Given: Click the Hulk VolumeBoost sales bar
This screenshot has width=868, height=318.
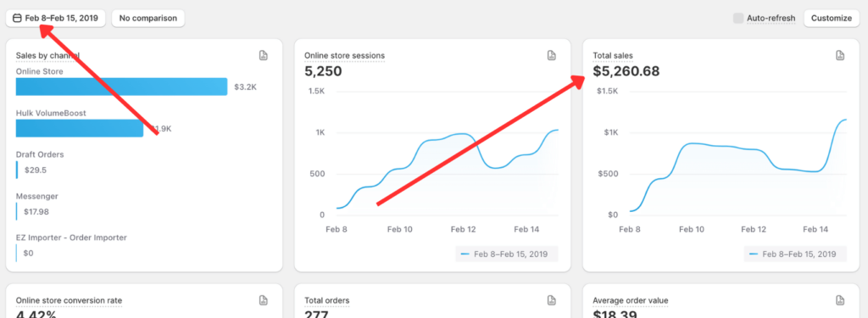Looking at the screenshot, I should (x=80, y=129).
